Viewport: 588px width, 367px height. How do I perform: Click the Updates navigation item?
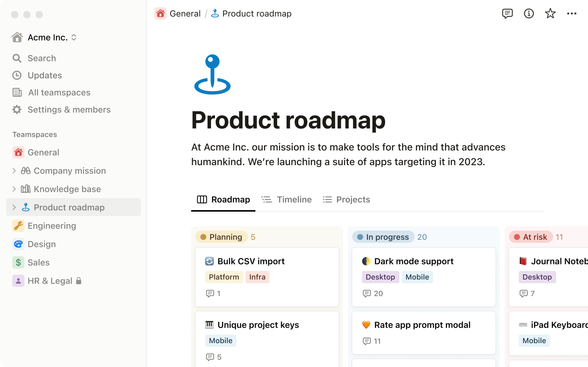[44, 75]
